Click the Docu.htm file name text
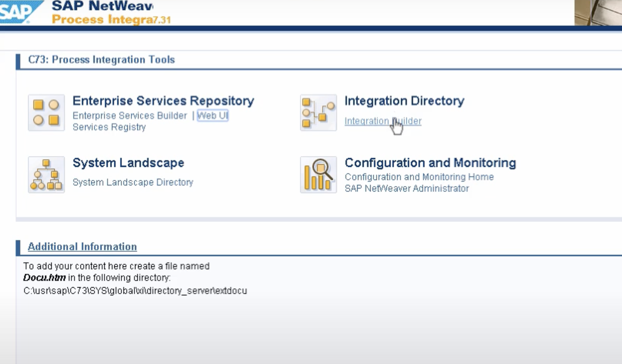The height and width of the screenshot is (364, 622). [44, 278]
